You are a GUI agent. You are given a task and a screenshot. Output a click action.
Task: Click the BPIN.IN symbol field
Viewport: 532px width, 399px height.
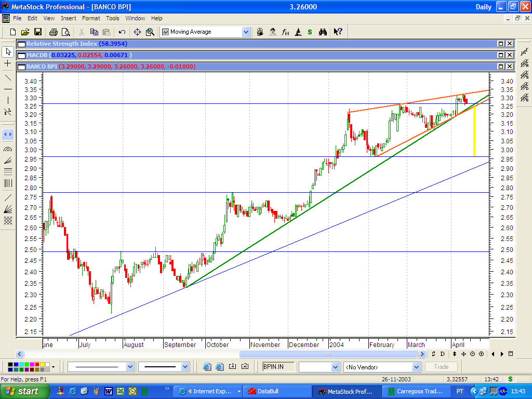tap(278, 367)
